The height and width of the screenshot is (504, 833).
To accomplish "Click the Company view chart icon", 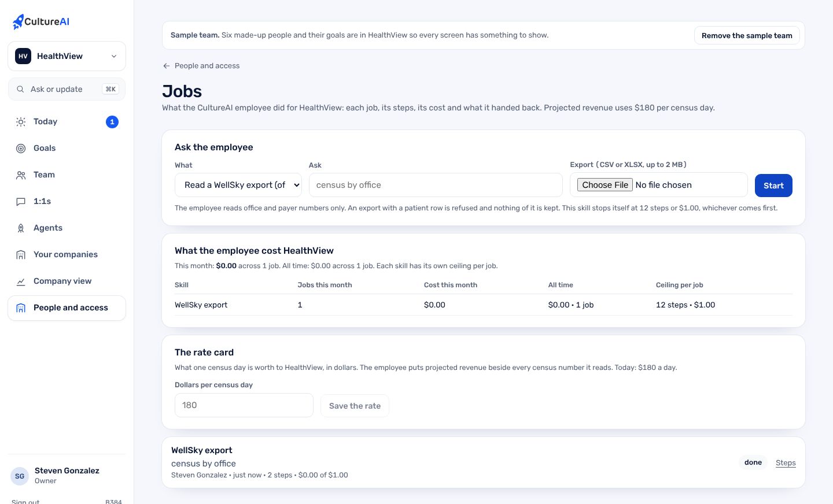I will point(21,281).
